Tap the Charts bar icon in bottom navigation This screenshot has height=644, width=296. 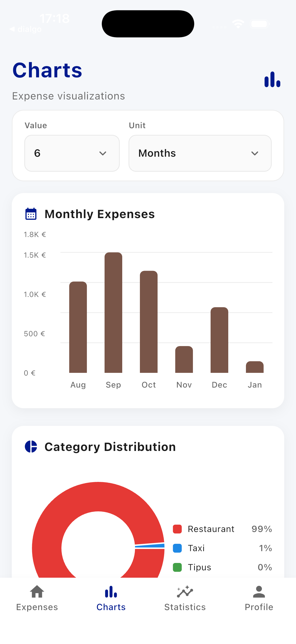(111, 592)
